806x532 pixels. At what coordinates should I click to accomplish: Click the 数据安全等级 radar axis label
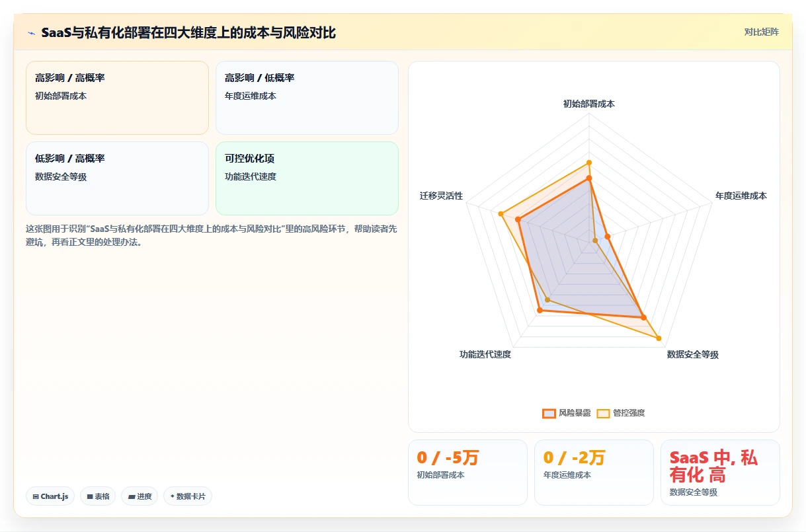pos(693,355)
